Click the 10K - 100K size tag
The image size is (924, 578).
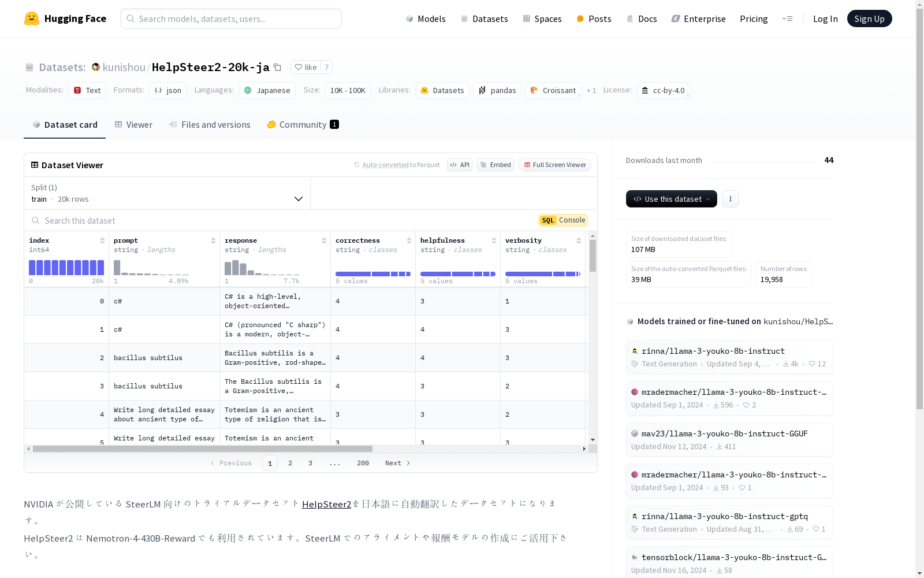point(348,90)
